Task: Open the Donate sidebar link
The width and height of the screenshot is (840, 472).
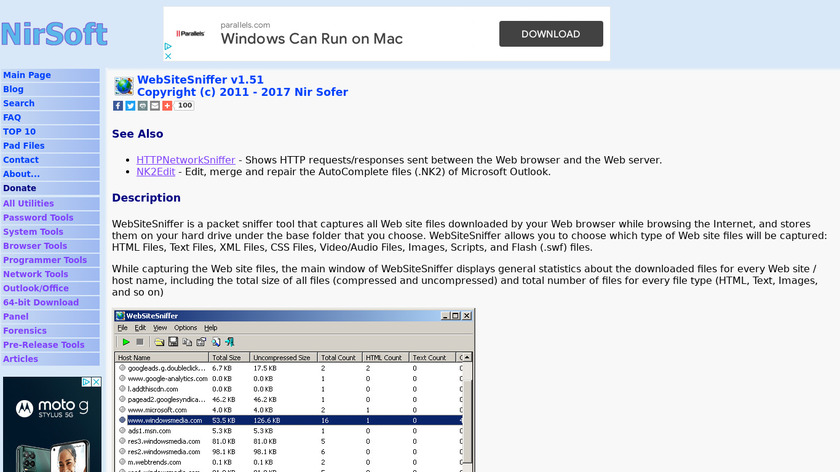Action: (x=20, y=188)
